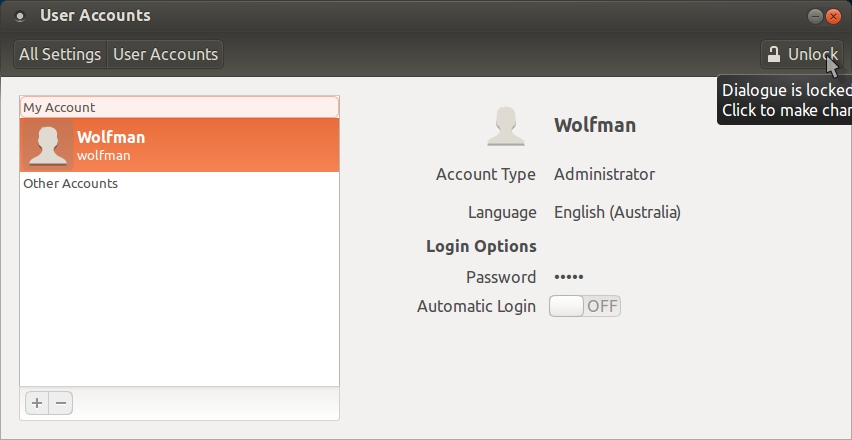Add a new user with plus button
Viewport: 852px width, 440px height.
(x=37, y=403)
